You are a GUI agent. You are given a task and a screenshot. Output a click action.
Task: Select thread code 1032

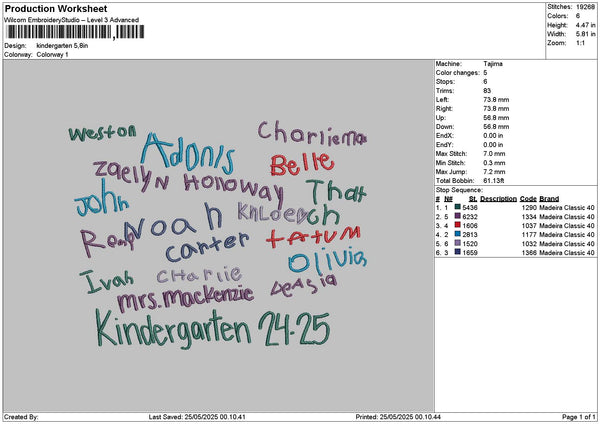(x=529, y=244)
